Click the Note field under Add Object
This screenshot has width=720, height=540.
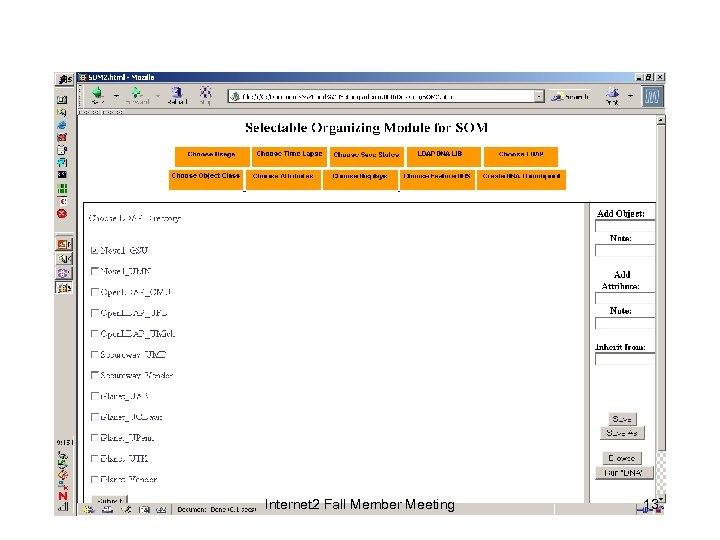coord(625,250)
